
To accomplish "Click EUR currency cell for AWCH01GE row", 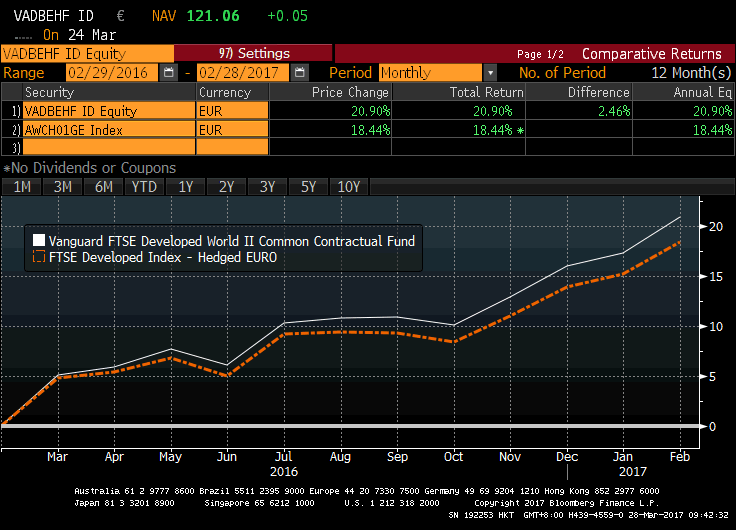I will (x=232, y=130).
